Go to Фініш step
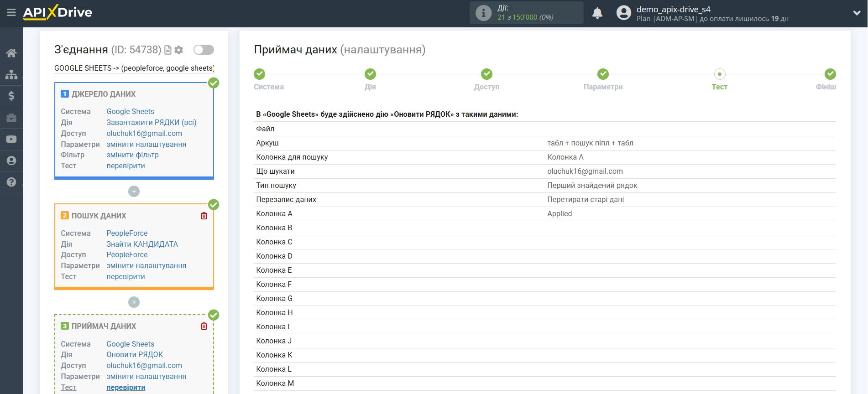The height and width of the screenshot is (394, 868). [x=830, y=74]
